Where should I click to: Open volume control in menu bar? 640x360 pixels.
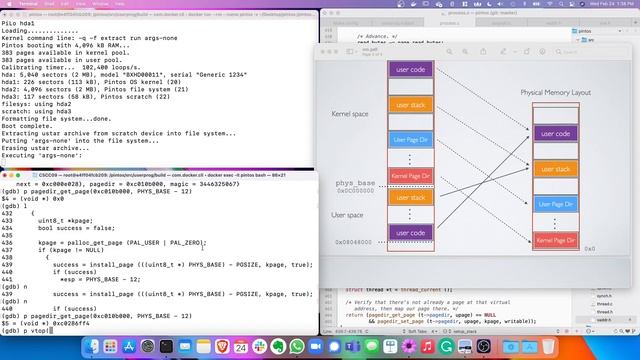pos(500,4)
